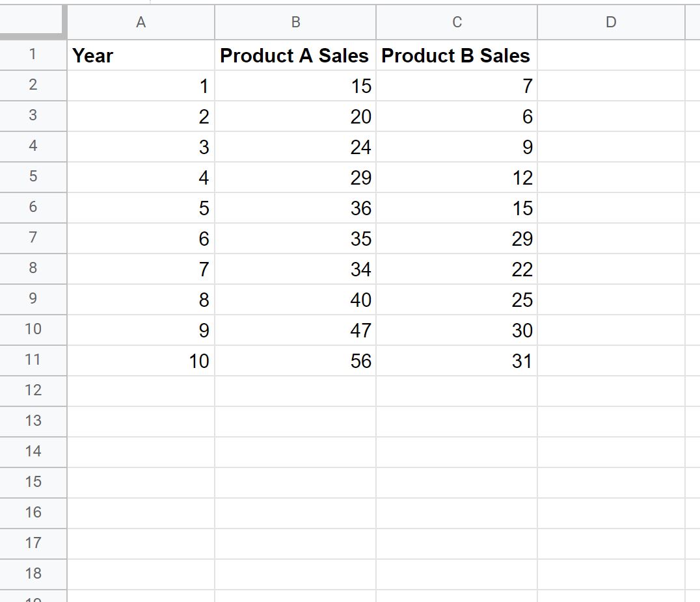Select the cell containing value 15 in column B
This screenshot has width=700, height=602.
[295, 86]
